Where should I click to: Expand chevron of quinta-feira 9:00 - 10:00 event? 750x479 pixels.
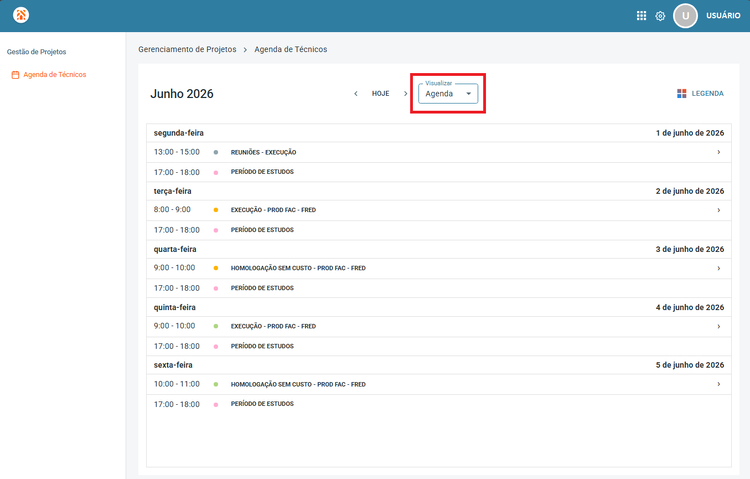[718, 326]
